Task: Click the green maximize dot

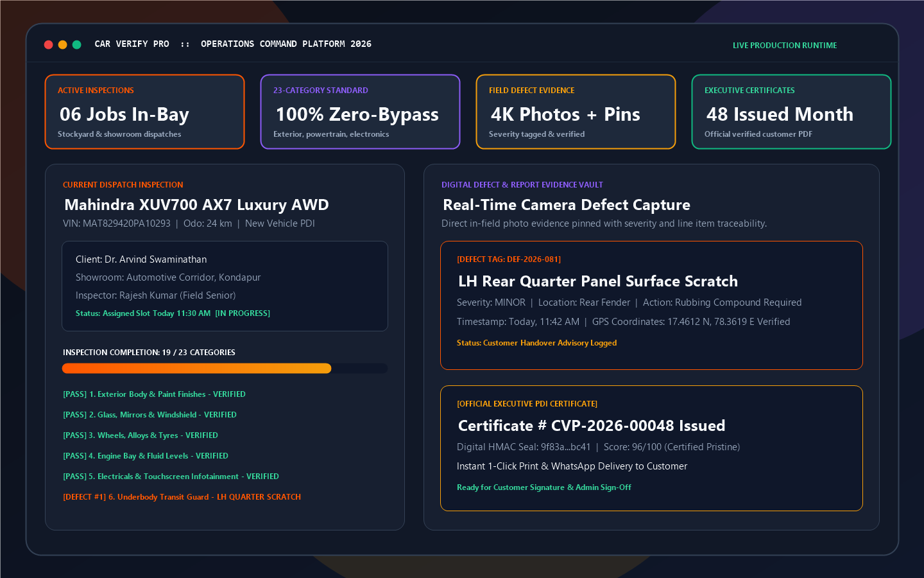Action: [76, 44]
